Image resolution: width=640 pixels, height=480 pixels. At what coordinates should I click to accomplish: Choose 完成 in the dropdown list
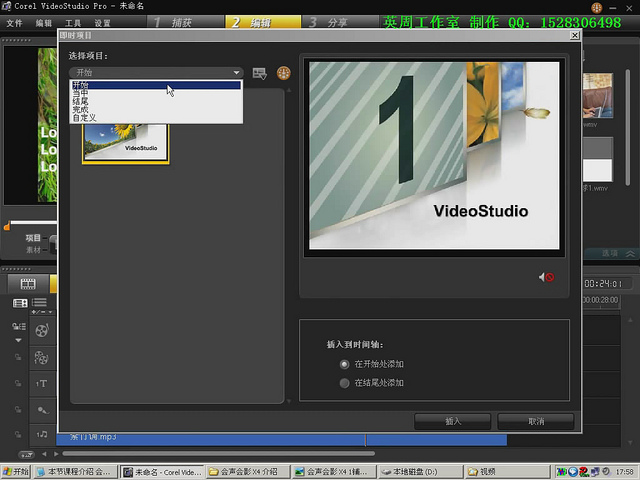point(156,109)
